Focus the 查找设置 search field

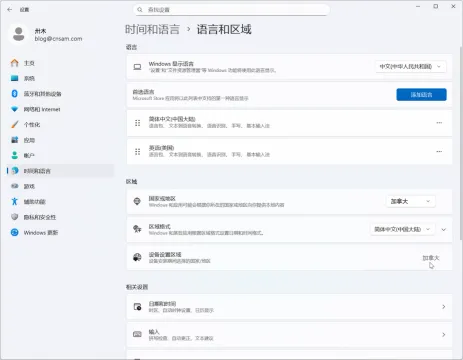point(232,10)
